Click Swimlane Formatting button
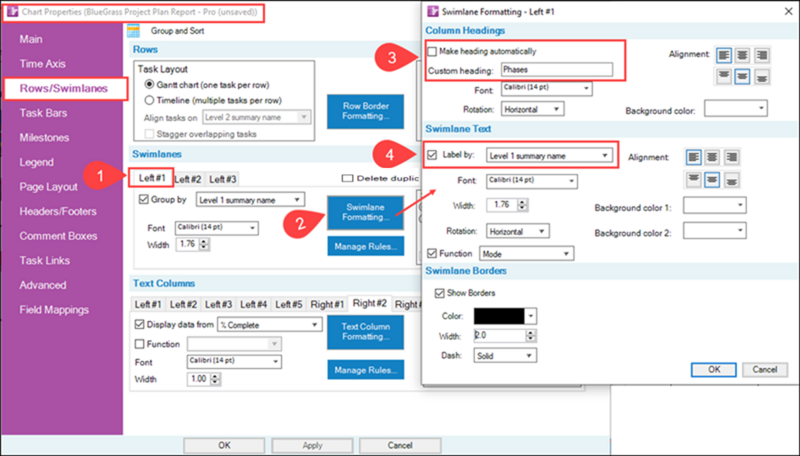The image size is (800, 456). coord(365,213)
